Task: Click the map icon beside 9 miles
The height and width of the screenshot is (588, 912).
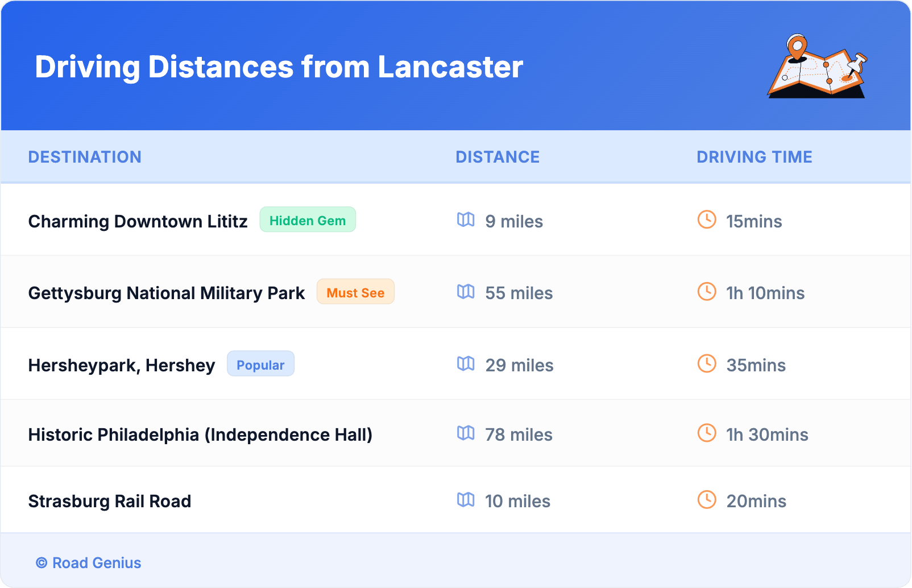Action: pos(466,220)
